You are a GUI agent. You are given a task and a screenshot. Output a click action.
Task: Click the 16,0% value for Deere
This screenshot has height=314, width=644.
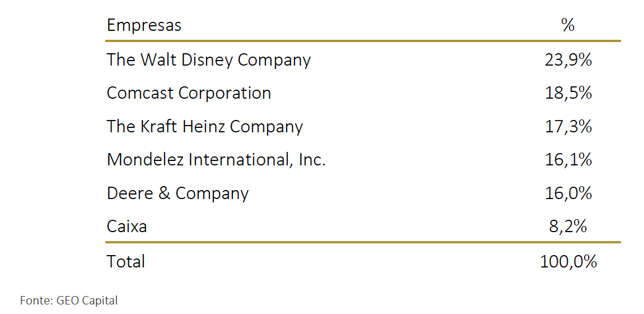pyautogui.click(x=568, y=193)
